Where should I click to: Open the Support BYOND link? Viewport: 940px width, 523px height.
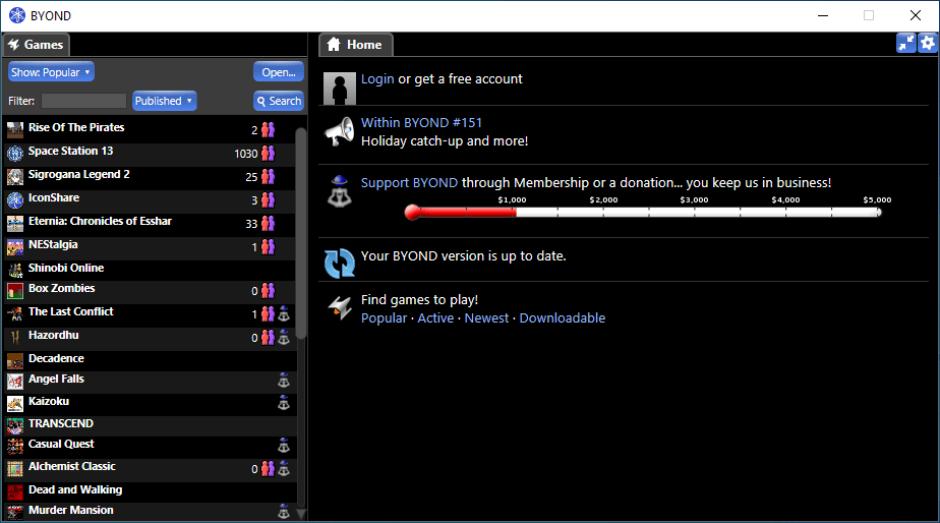409,182
